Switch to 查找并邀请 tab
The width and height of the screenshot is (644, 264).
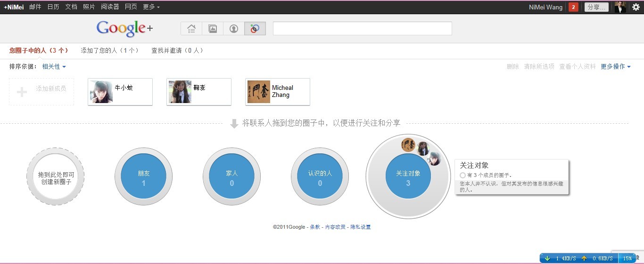[177, 50]
